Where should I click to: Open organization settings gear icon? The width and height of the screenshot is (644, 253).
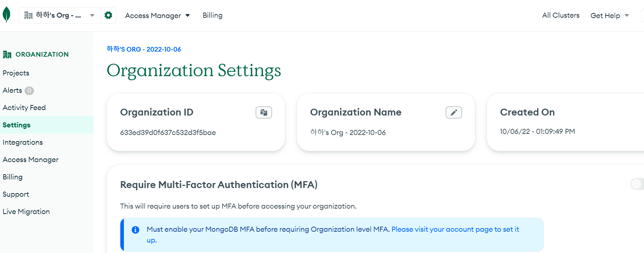pos(108,15)
